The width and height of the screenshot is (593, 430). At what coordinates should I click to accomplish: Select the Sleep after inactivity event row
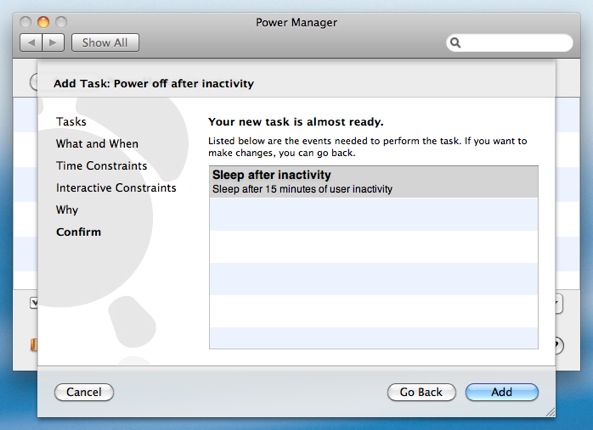pyautogui.click(x=374, y=182)
